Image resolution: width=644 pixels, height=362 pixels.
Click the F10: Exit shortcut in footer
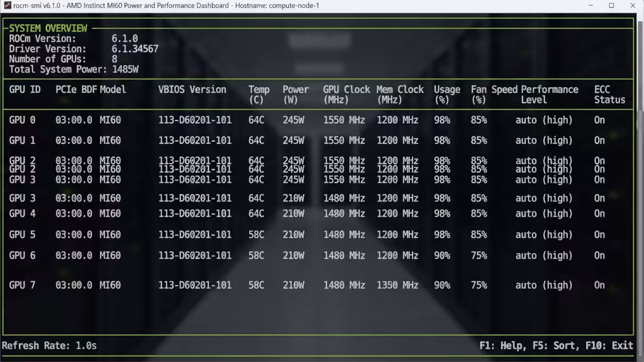click(x=609, y=345)
